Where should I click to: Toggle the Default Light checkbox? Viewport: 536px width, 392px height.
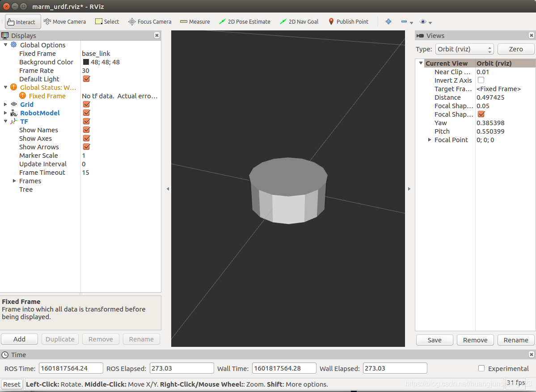[x=86, y=79]
